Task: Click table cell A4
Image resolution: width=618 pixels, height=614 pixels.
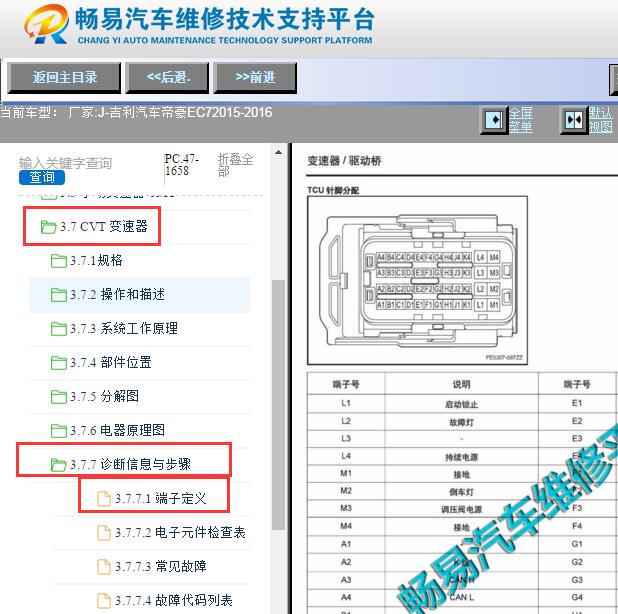Action: pos(346,597)
